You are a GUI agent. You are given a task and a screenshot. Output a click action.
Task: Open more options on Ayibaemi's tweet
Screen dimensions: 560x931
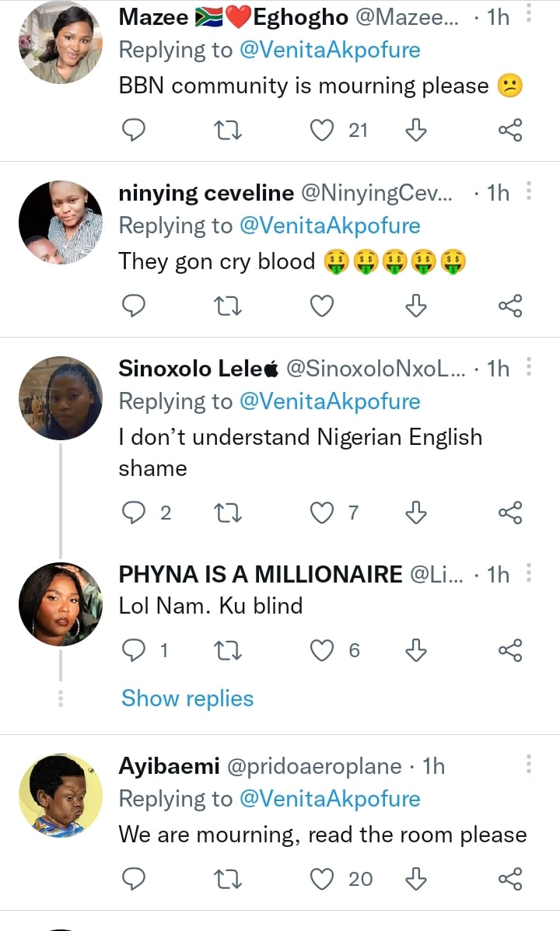pyautogui.click(x=529, y=765)
